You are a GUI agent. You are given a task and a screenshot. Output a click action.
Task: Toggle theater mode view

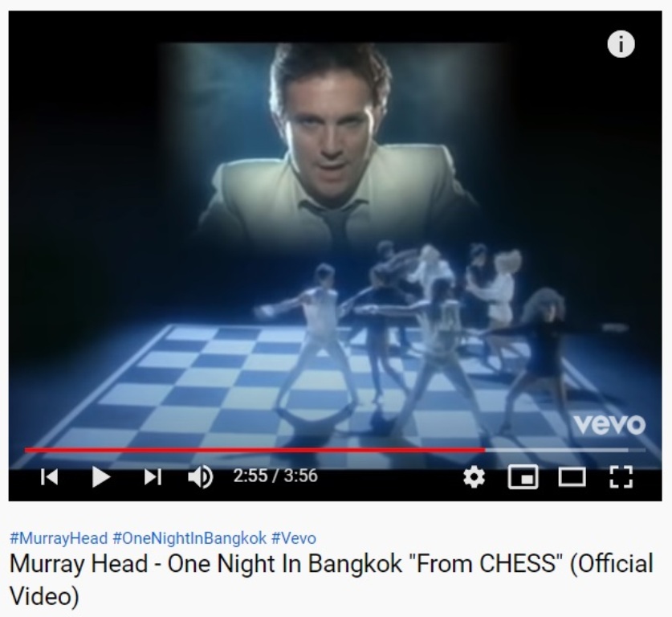point(572,476)
